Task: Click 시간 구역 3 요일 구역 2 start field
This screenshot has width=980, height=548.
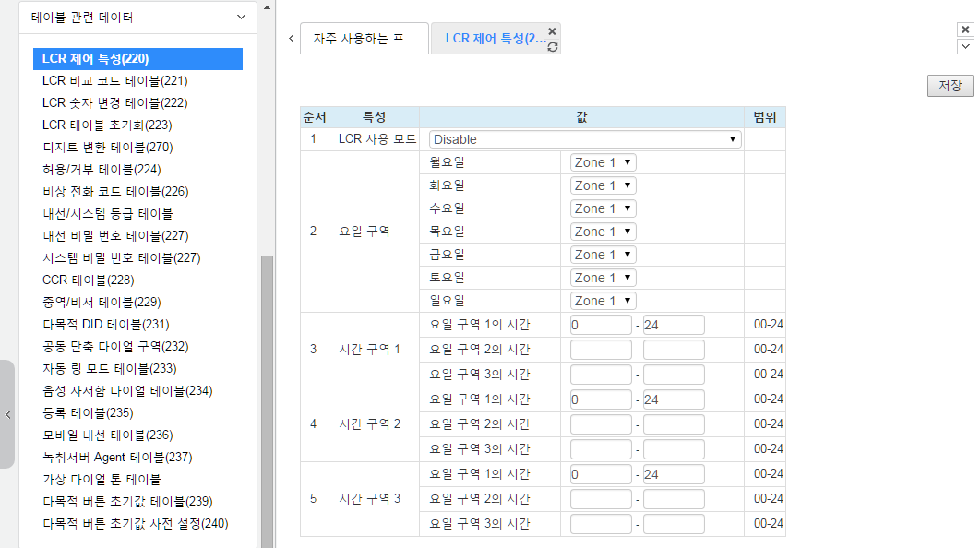Action: (601, 500)
